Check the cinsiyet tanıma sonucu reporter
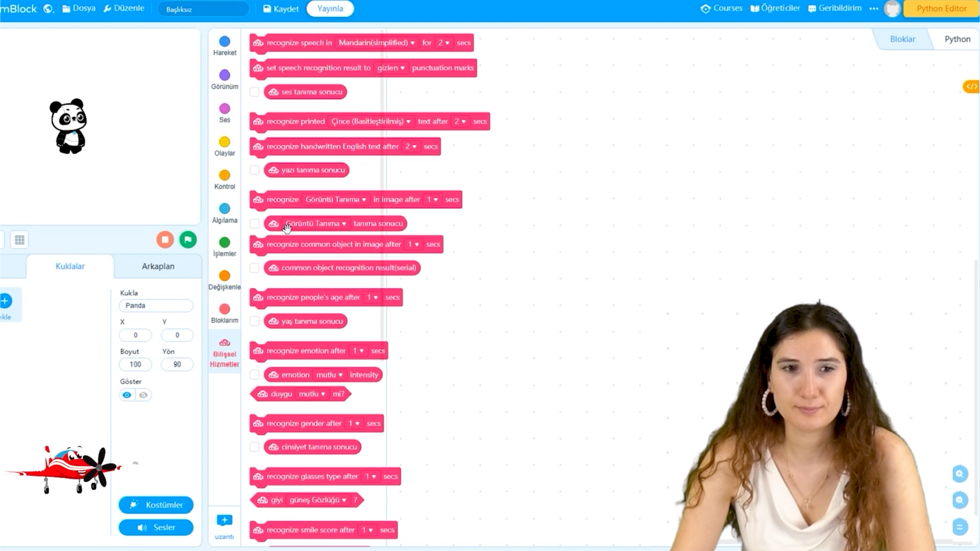The image size is (980, 551). [x=254, y=447]
